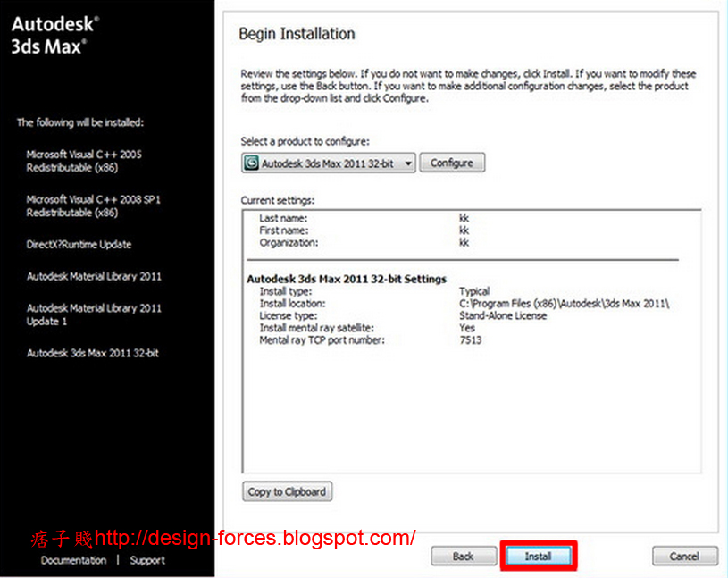Screen dimensions: 728x578
Task: Click 'Microsoft Visual C++ 2008 SP1 Redistributable (x86)' entry
Action: (93, 205)
